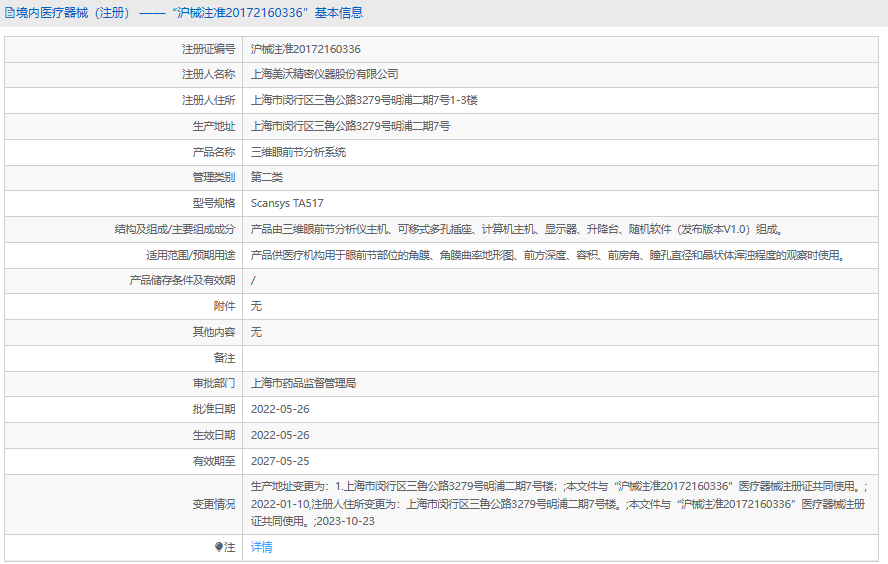The width and height of the screenshot is (888, 564).
Task: Click the approval department 上海市药品监督管理局
Action: (x=303, y=383)
